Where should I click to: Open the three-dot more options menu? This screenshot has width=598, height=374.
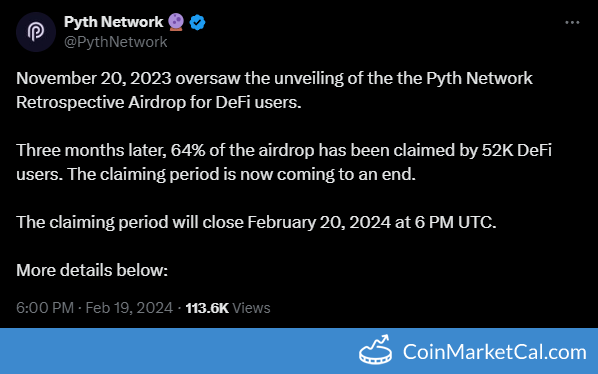[x=572, y=22]
